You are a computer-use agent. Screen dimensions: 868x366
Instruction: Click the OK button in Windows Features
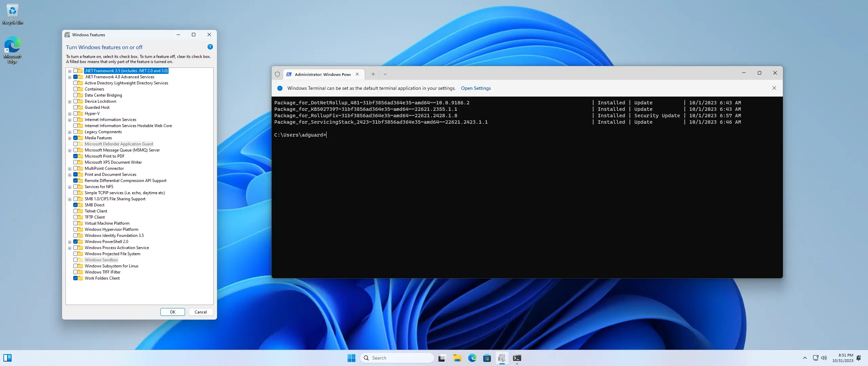click(x=172, y=312)
